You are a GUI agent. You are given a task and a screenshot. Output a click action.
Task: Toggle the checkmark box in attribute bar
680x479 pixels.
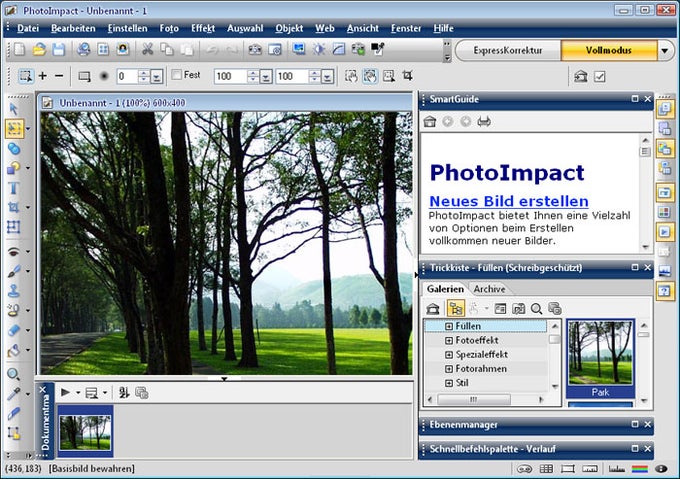[x=600, y=77]
